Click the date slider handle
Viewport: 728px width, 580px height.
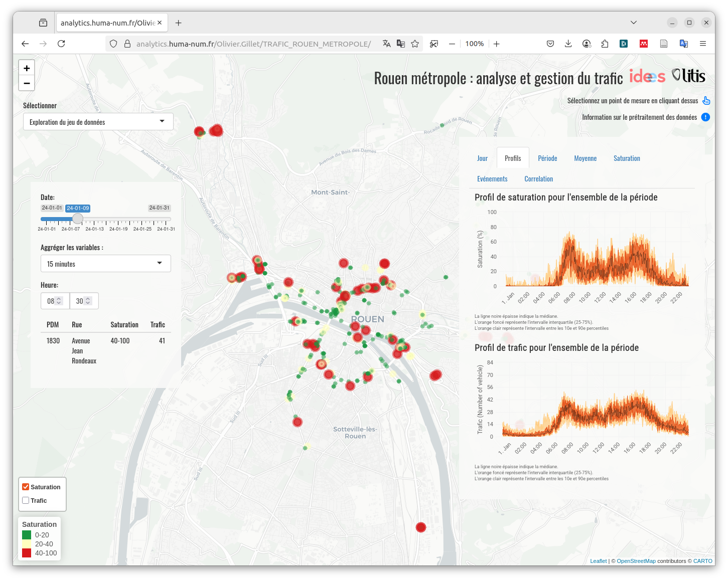coord(78,219)
